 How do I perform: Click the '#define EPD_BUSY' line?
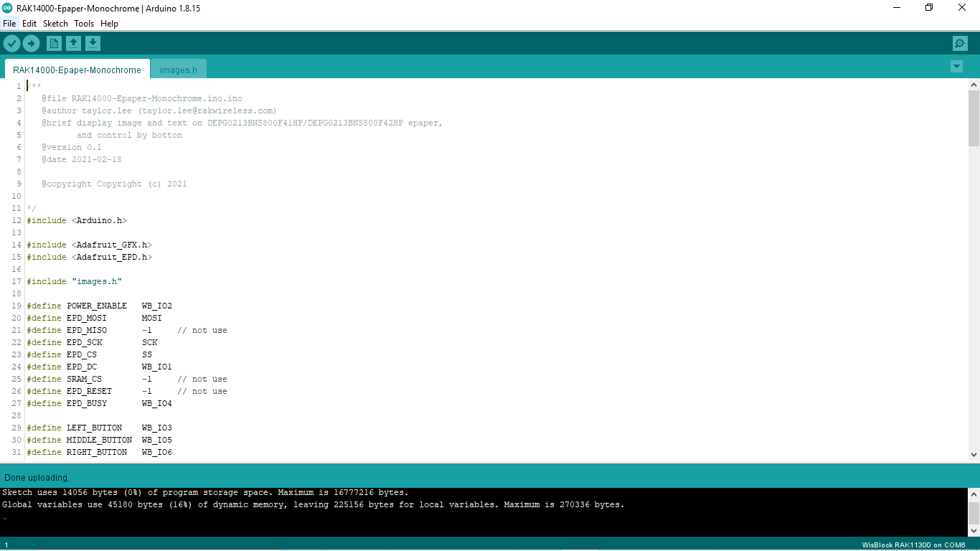99,403
